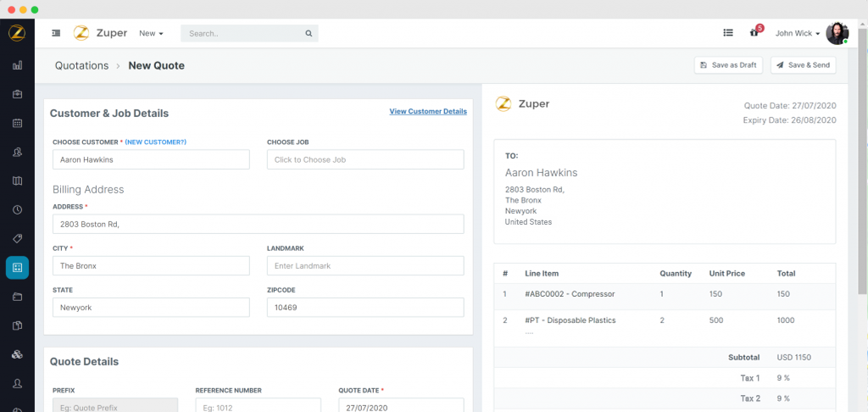Open the gift notifications icon with badge
Viewport: 868px width, 412px height.
tap(754, 33)
